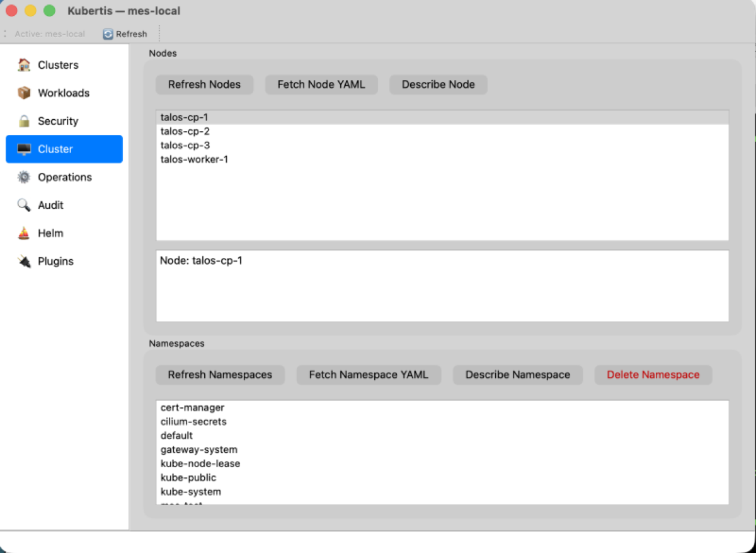Click the Plugins plug icon

24,261
